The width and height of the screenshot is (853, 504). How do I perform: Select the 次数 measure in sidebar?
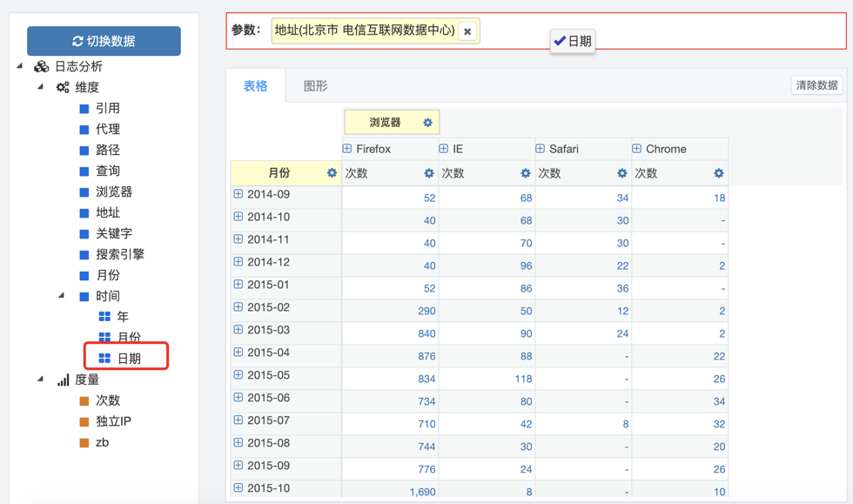108,400
